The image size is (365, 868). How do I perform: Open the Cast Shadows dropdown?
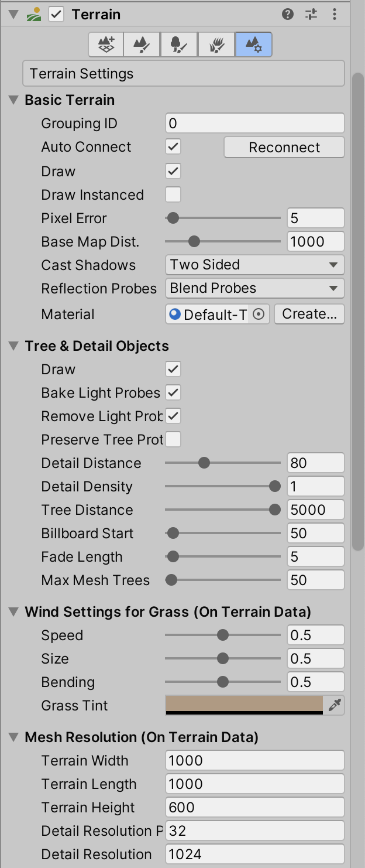(x=254, y=265)
